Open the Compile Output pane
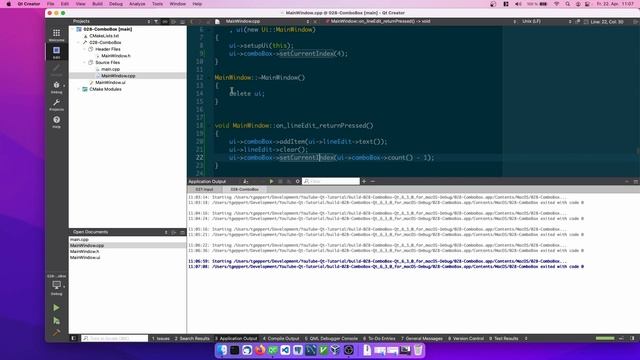 coord(281,338)
